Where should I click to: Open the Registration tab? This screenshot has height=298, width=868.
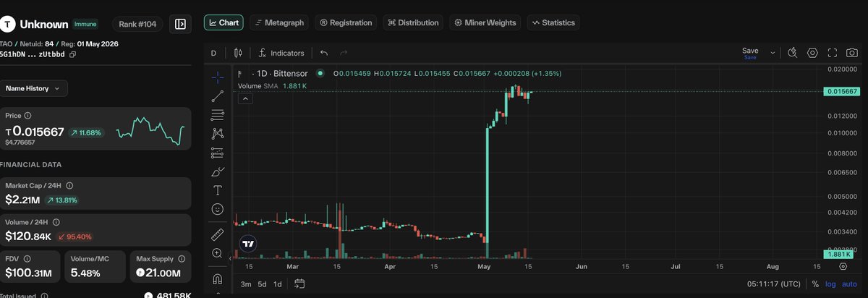coord(346,22)
